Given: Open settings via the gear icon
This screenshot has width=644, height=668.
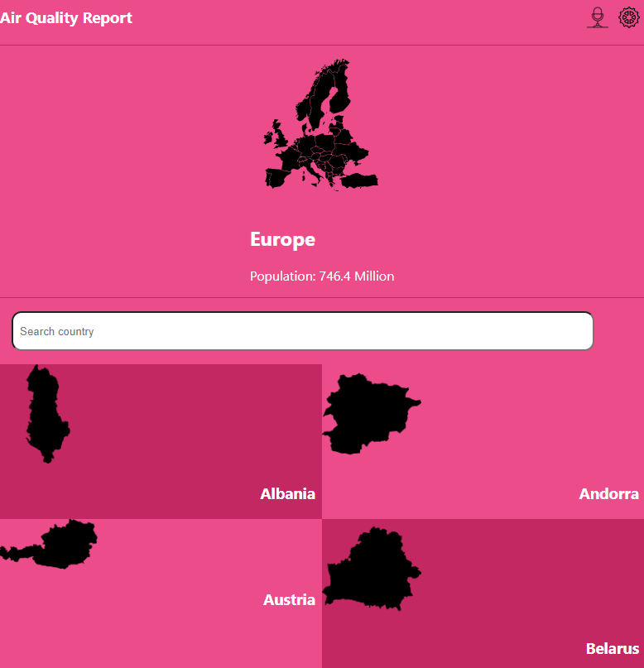Looking at the screenshot, I should tap(630, 17).
